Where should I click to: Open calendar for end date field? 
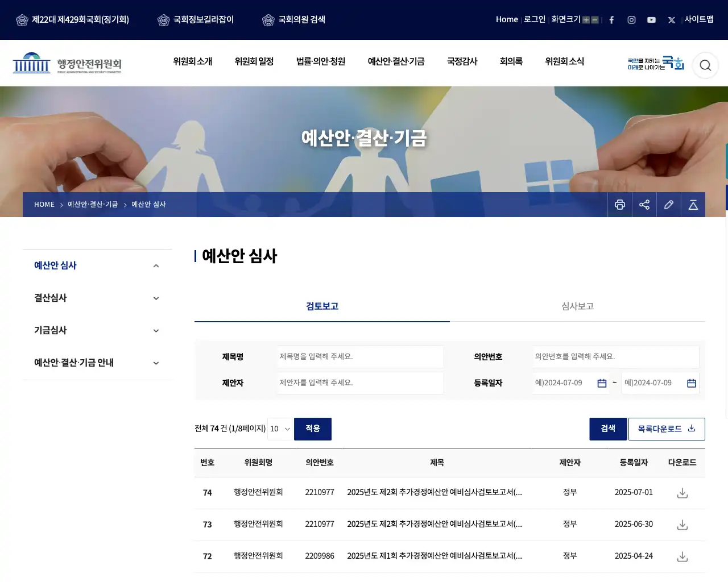coord(692,383)
